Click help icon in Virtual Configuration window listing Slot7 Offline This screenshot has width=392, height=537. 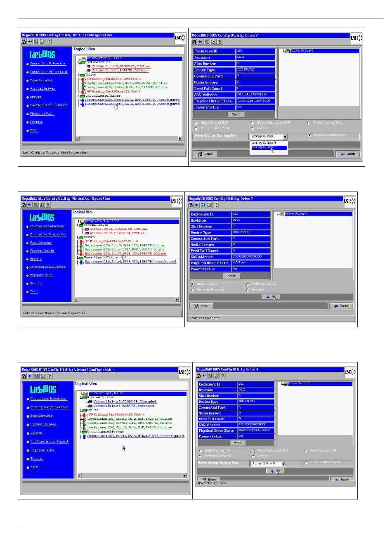tap(48, 205)
